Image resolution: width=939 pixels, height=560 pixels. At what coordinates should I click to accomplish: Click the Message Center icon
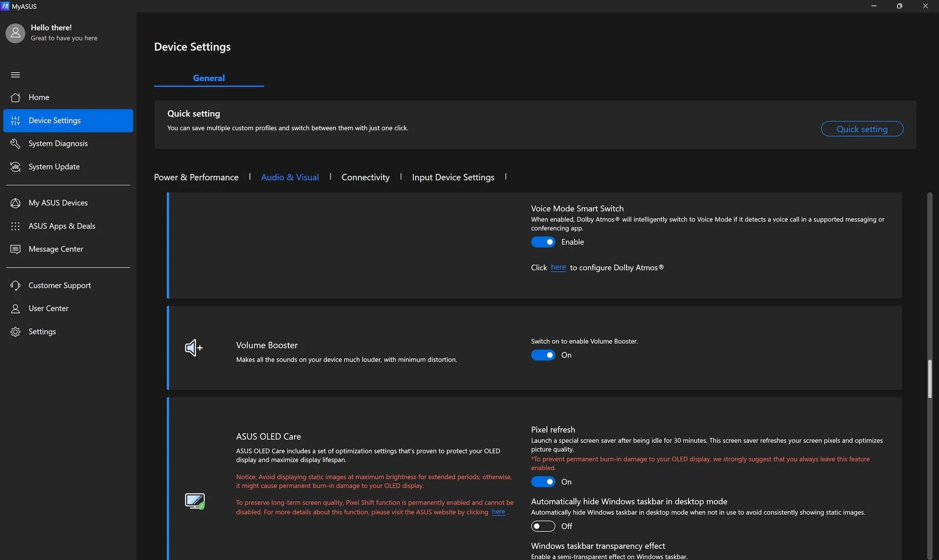15,249
